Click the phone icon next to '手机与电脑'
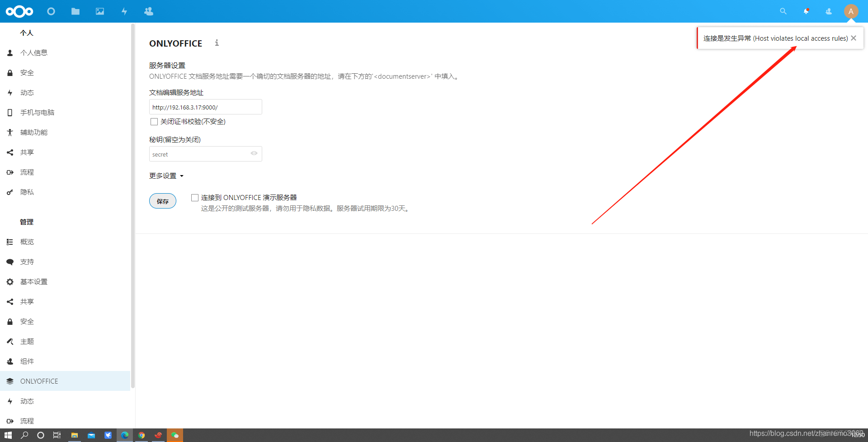868x442 pixels. coord(10,113)
